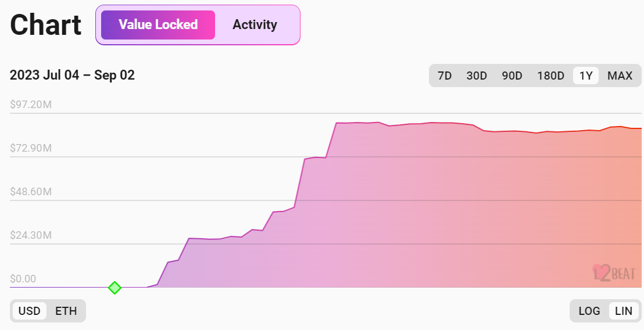The image size is (644, 330).
Task: Click the green diamond milestone marker
Action: 115,288
